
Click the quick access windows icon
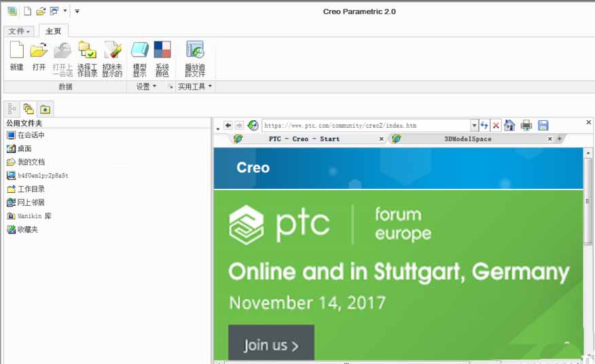coord(54,11)
